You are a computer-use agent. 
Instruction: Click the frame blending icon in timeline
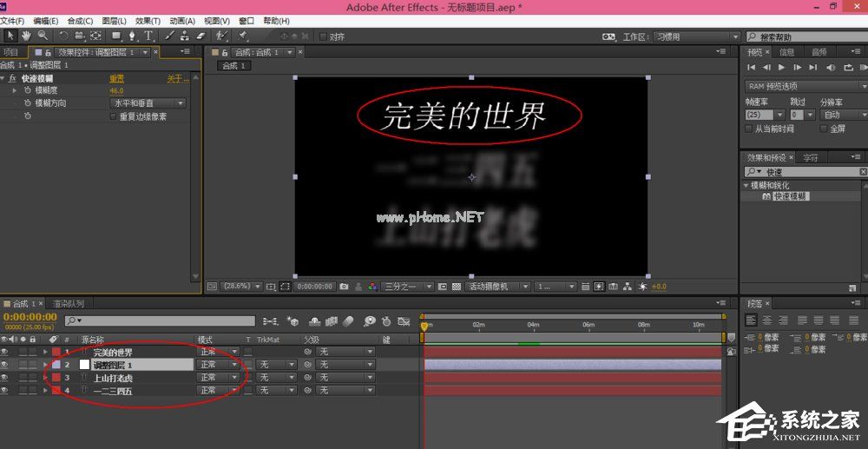pos(332,321)
